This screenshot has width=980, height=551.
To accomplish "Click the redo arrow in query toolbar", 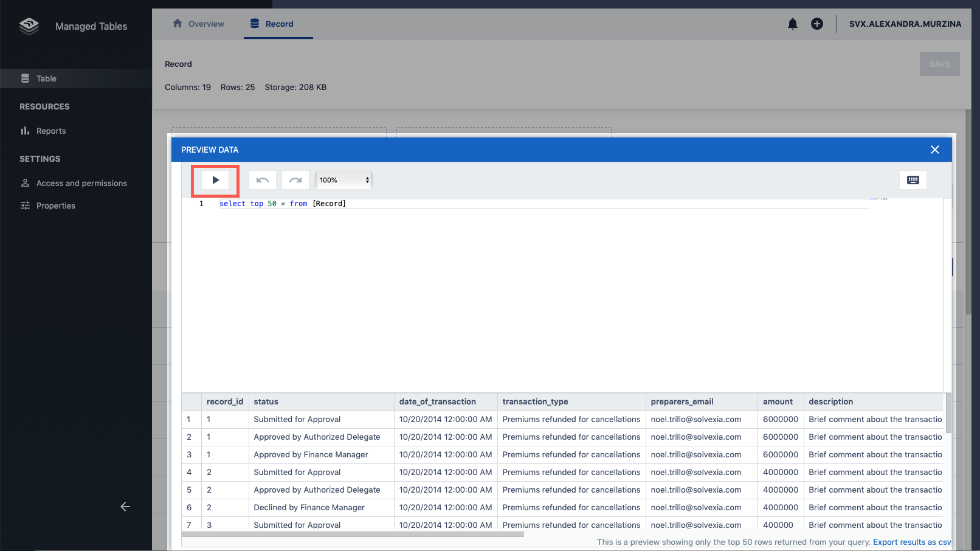I will click(x=295, y=180).
